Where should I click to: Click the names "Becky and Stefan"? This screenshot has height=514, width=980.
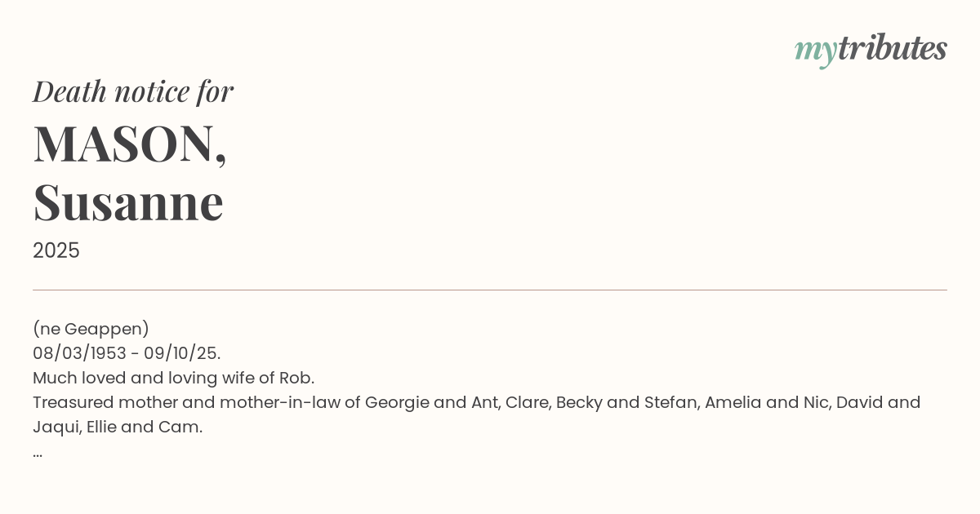[x=626, y=402]
